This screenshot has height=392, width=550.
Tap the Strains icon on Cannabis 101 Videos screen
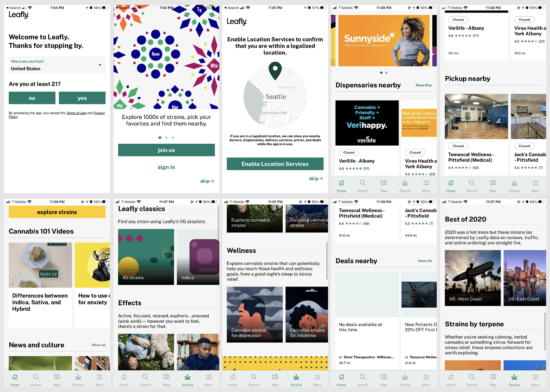pos(78,380)
